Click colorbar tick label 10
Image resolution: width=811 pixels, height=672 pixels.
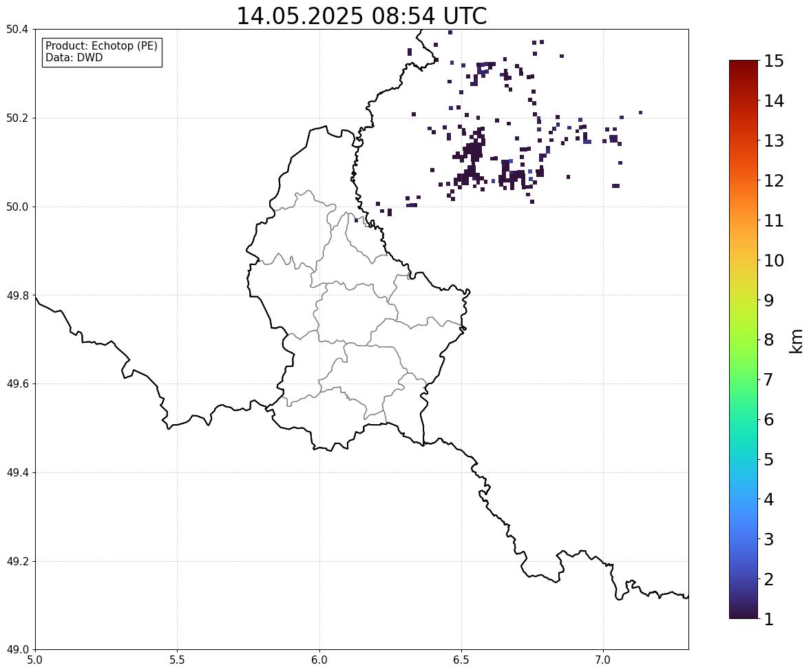[x=774, y=260]
